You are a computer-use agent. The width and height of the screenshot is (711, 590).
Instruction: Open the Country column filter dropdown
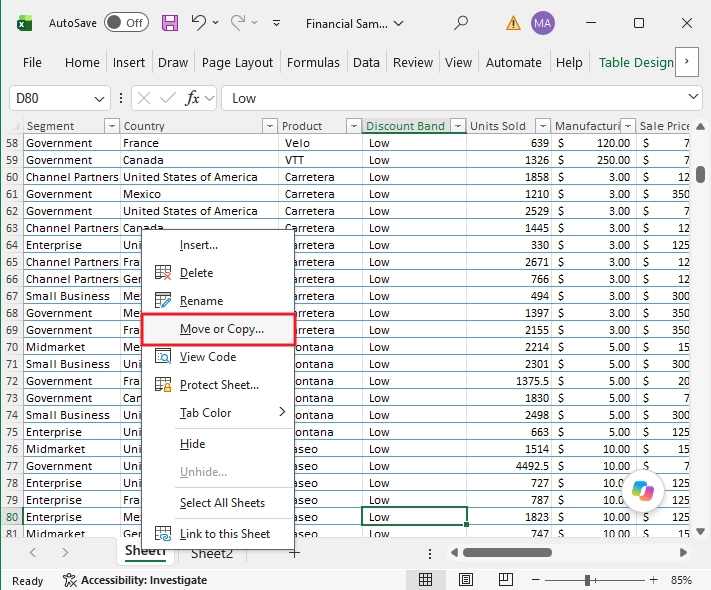click(270, 126)
